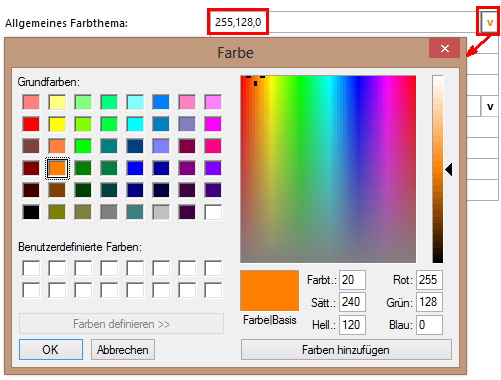Click the orange Farbe|Basis preview box
The image size is (501, 380).
(270, 290)
